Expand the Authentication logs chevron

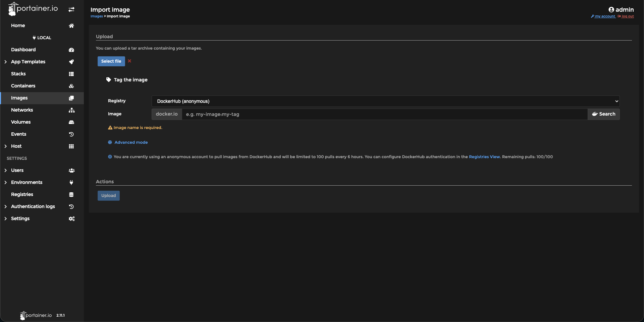[x=5, y=207]
